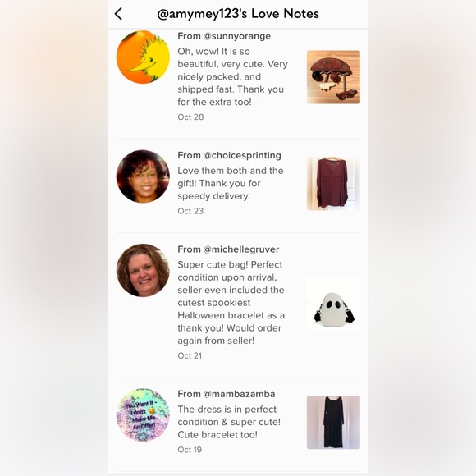Open the @sunnyorange username link

pyautogui.click(x=237, y=36)
